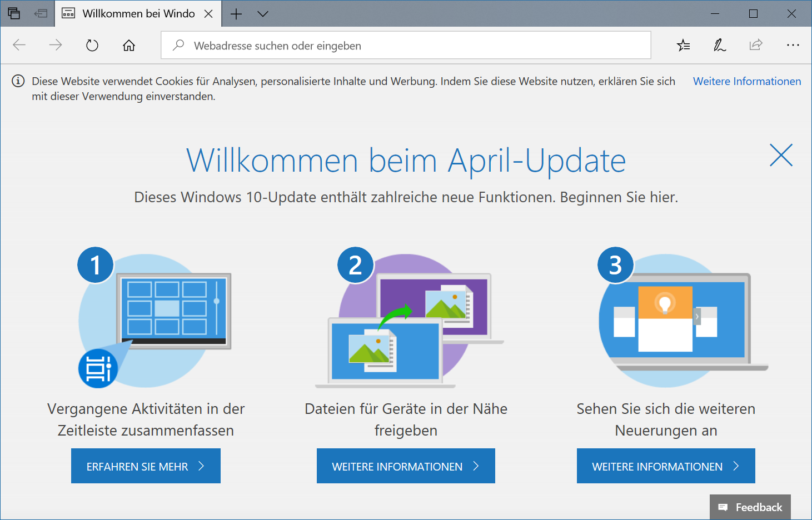
Task: Click heading Willkommen beim April-Update
Action: pyautogui.click(x=406, y=161)
